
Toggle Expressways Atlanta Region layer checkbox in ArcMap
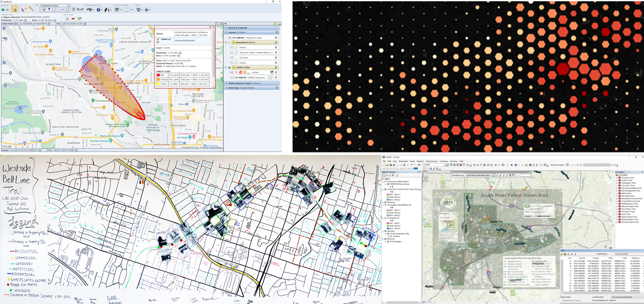(x=385, y=181)
